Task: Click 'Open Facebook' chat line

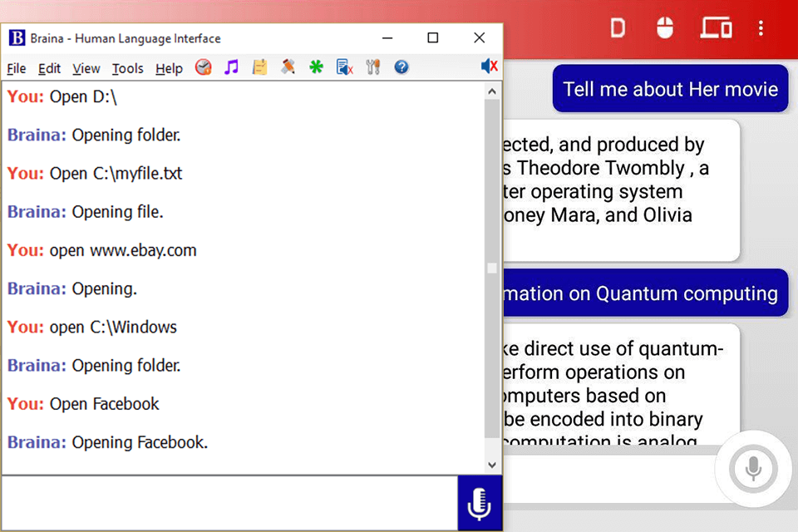Action: click(83, 404)
